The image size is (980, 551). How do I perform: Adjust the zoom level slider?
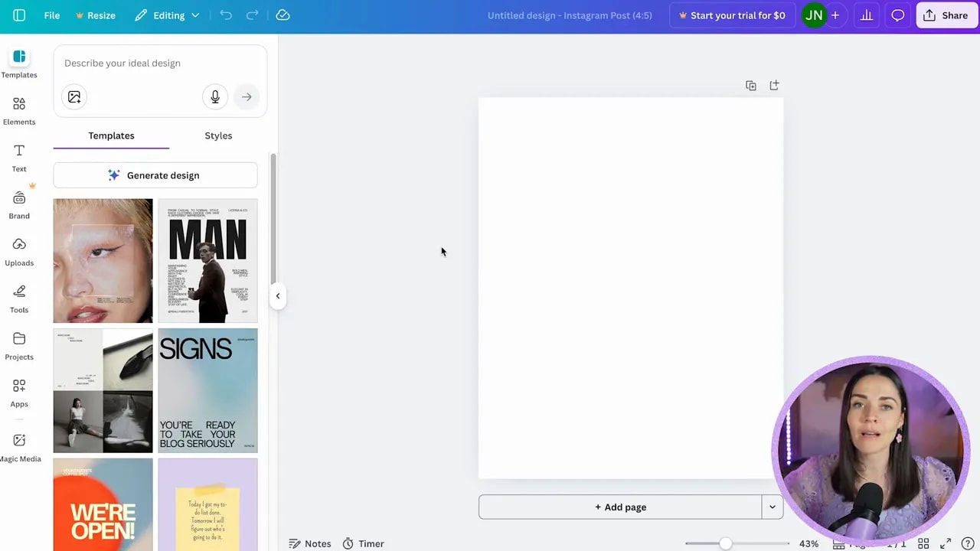[725, 543]
